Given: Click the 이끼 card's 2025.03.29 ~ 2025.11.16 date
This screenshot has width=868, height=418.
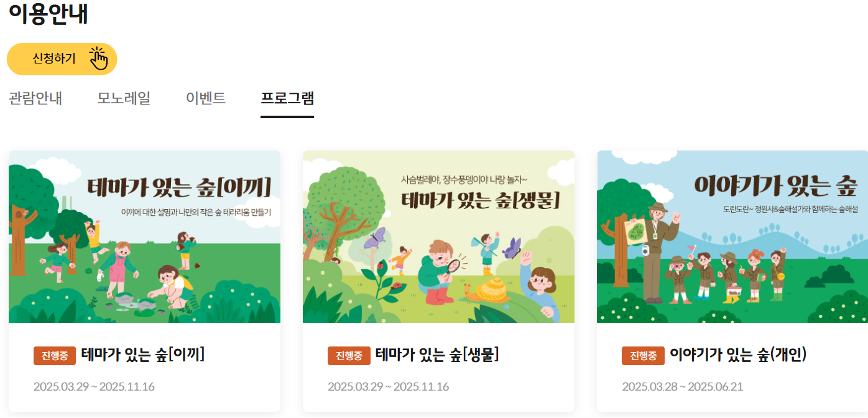Looking at the screenshot, I should [x=94, y=387].
